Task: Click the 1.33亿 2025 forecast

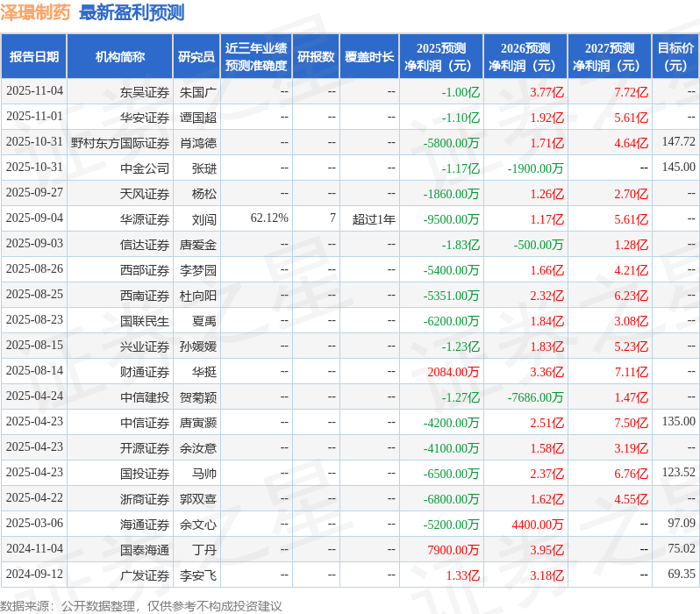Action: (463, 576)
